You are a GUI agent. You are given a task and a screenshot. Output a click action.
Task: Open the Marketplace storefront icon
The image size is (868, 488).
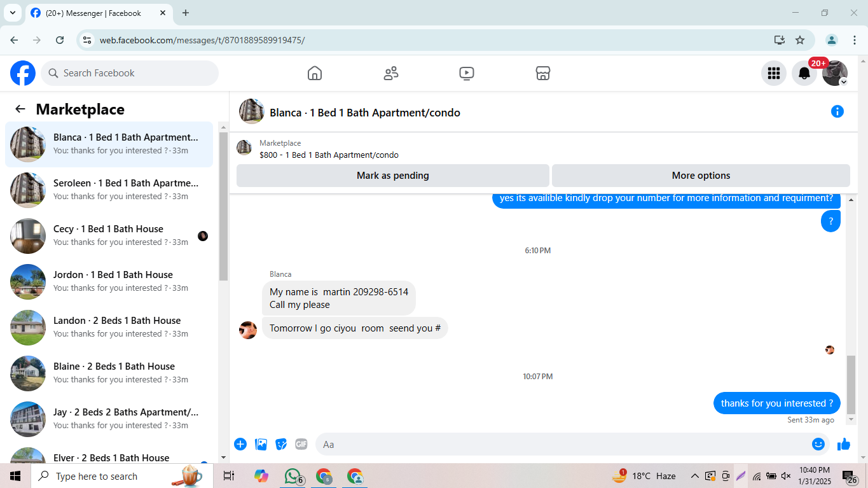[x=542, y=73]
